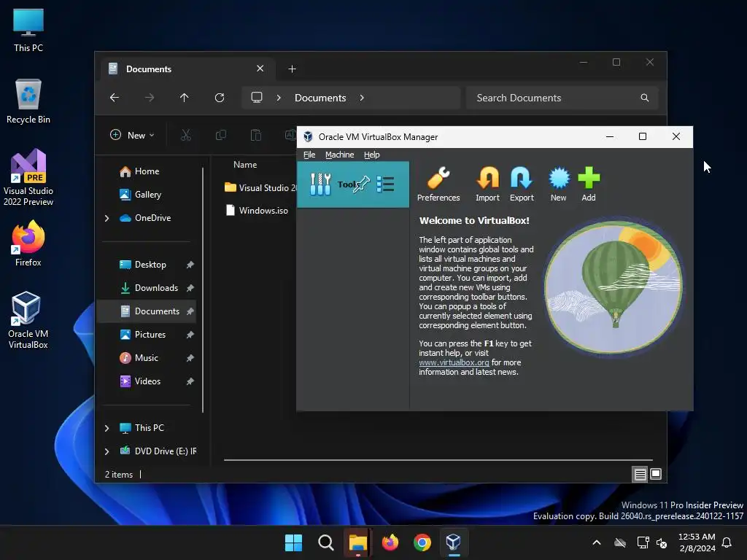Launch Chrome from the taskbar
The image size is (747, 560).
422,542
